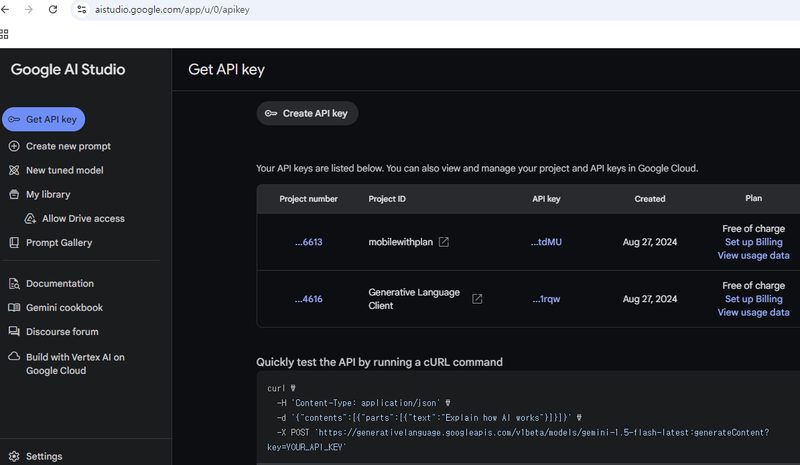Click the key icon beside Get API key sidebar item
The height and width of the screenshot is (465, 800).
14,119
